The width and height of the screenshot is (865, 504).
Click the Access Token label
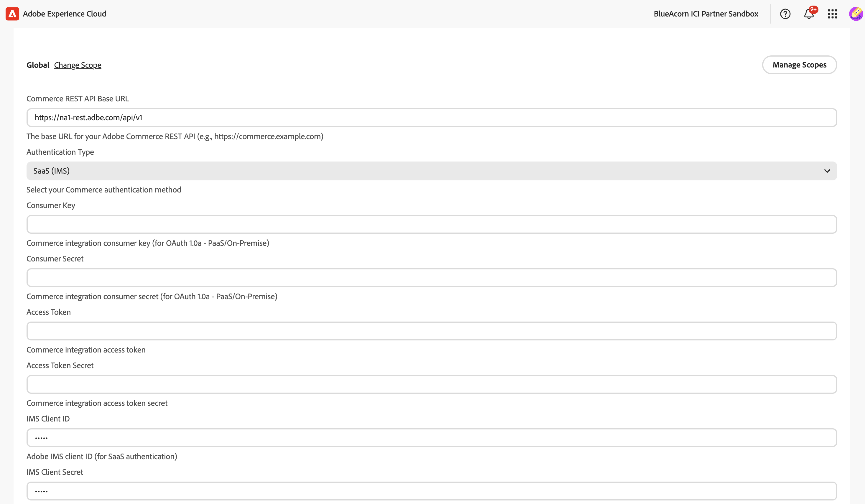tap(49, 312)
